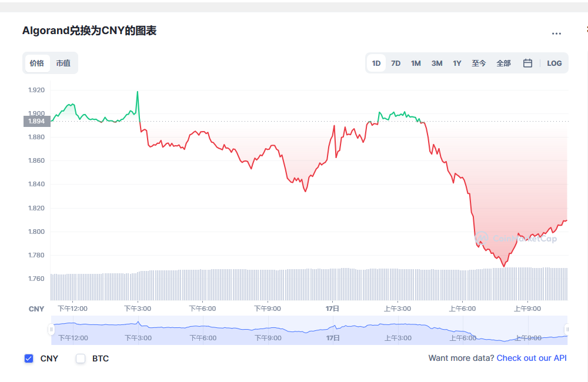Open the three-dot more options menu
This screenshot has height=382, width=588.
tap(556, 33)
